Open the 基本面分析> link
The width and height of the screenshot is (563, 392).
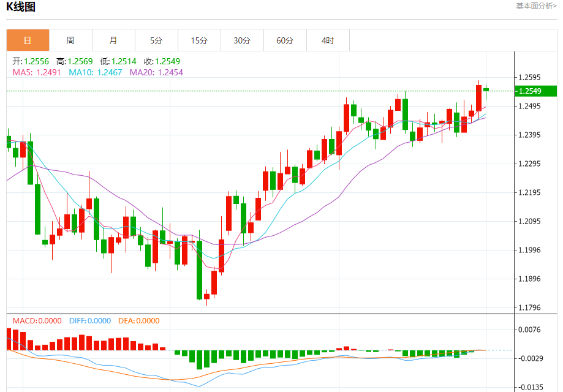(x=537, y=6)
